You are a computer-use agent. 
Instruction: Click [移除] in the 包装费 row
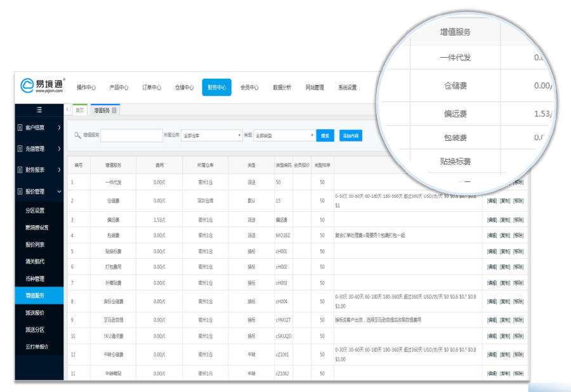(x=518, y=235)
